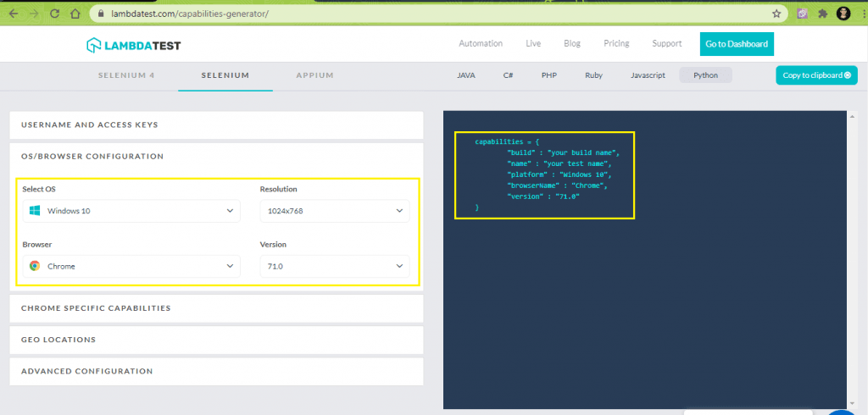Click the Chrome profile avatar
This screenshot has width=868, height=415.
843,14
